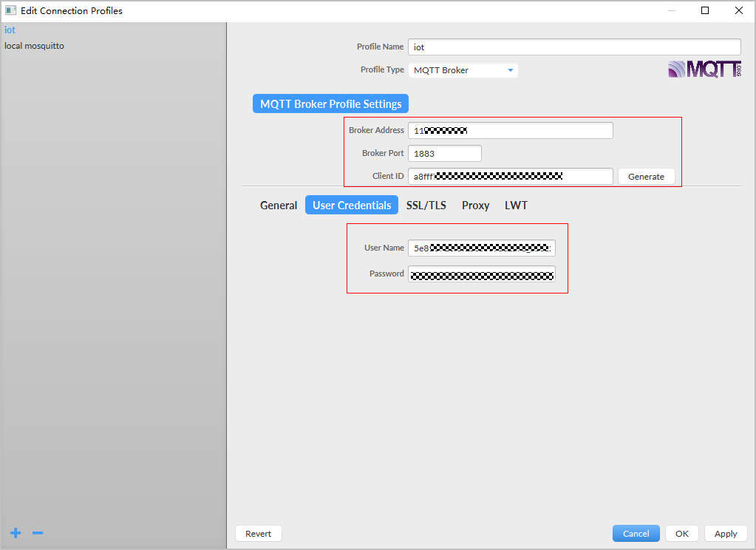Open the Profile Type dropdown
The width and height of the screenshot is (756, 550).
click(463, 70)
